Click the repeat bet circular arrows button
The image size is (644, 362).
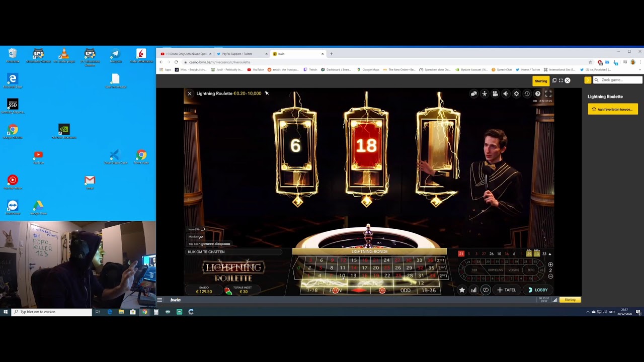486,290
